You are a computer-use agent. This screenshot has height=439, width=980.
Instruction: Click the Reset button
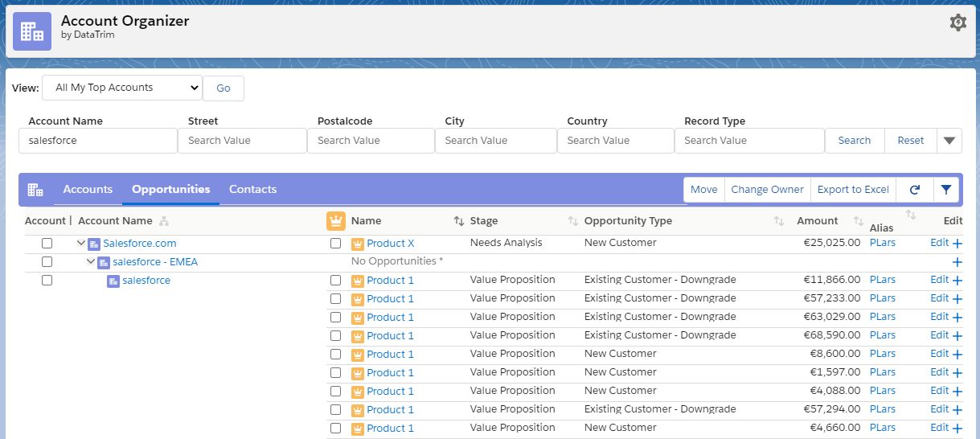(x=911, y=140)
